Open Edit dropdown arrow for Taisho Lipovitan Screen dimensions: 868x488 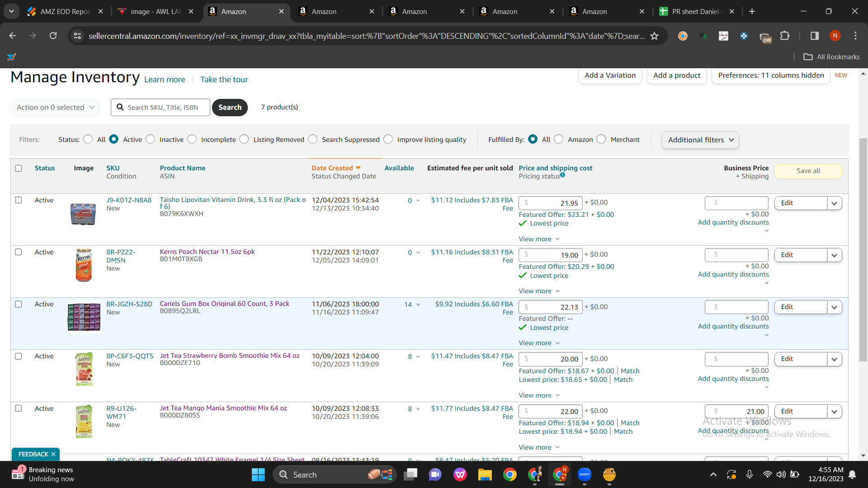click(x=835, y=203)
